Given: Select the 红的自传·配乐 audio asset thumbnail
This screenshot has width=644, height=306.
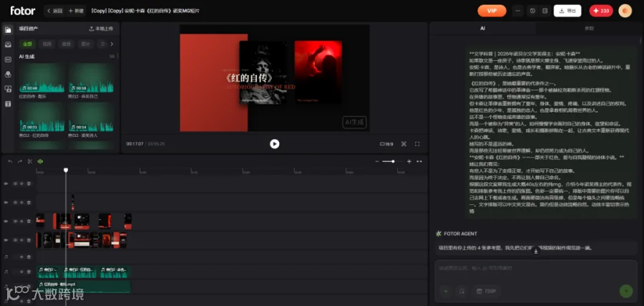Looking at the screenshot, I should 42,77.
